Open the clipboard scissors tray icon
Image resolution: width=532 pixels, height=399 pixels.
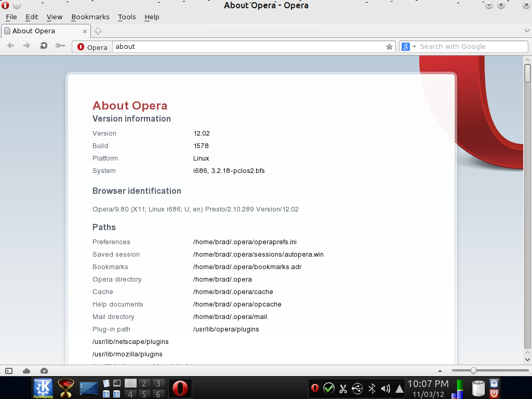click(x=343, y=388)
